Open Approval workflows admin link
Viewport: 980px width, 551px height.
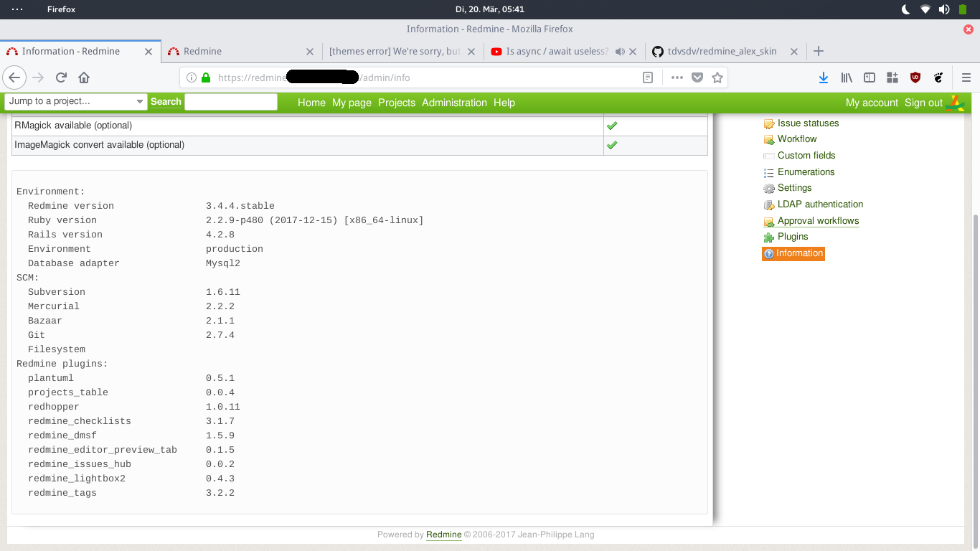[x=818, y=220]
